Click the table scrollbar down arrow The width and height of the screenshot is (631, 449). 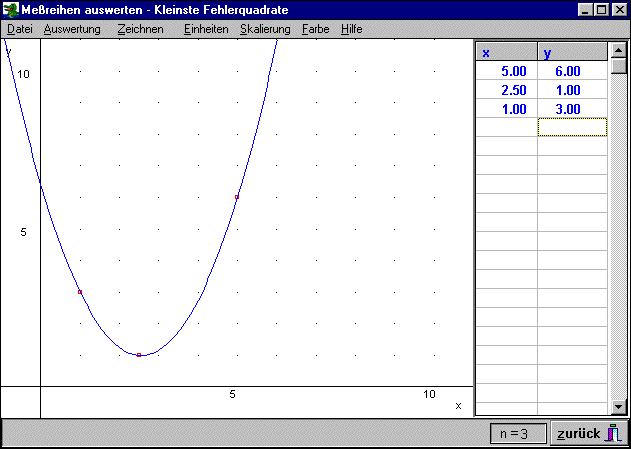pos(619,407)
